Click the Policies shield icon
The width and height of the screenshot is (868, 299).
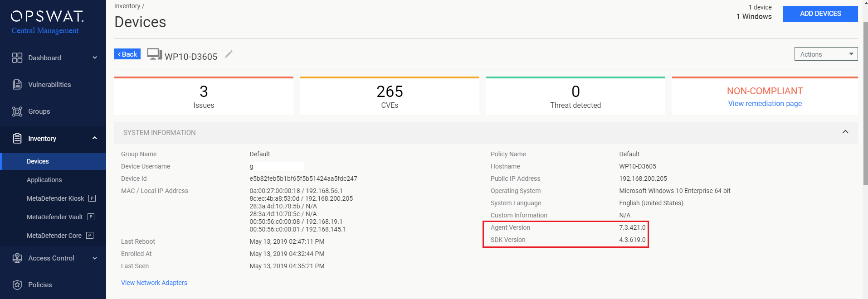(x=17, y=285)
